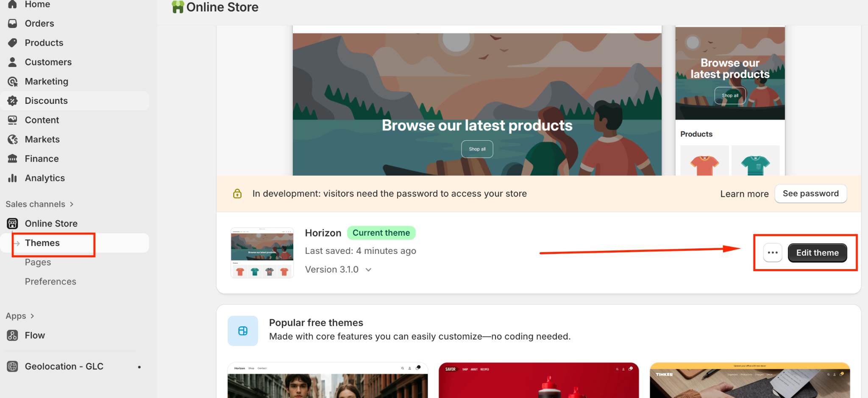Viewport: 868px width, 398px height.
Task: Select the red Savor theme card
Action: click(539, 380)
